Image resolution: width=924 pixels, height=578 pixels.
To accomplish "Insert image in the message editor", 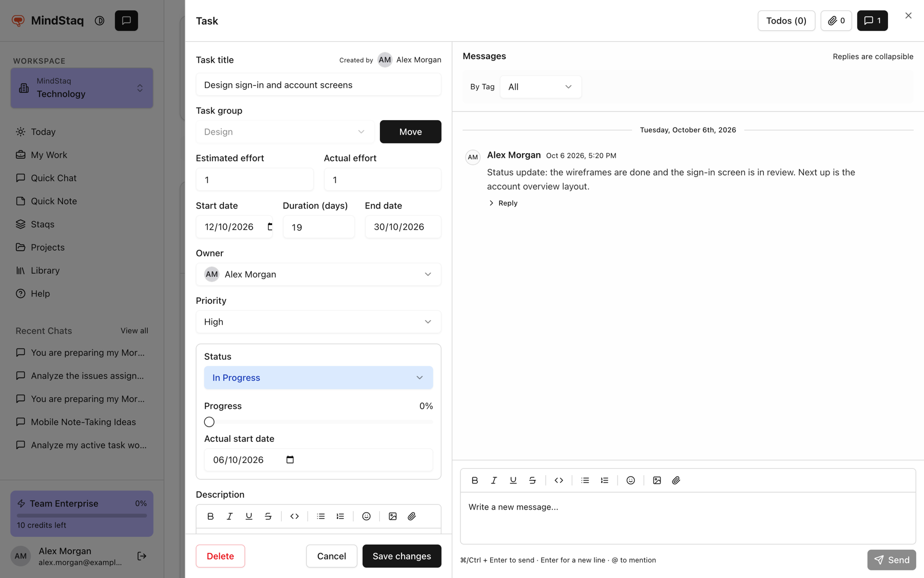I will tap(657, 480).
